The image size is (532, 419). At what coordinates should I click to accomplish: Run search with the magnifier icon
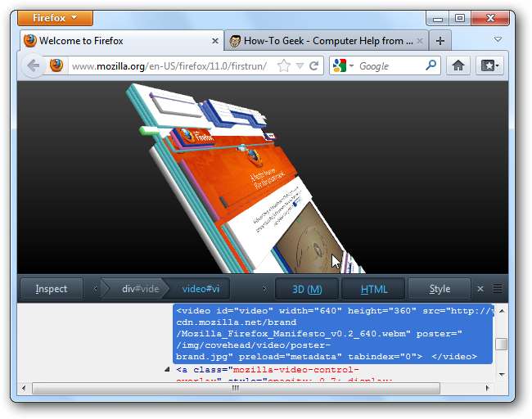click(x=431, y=65)
